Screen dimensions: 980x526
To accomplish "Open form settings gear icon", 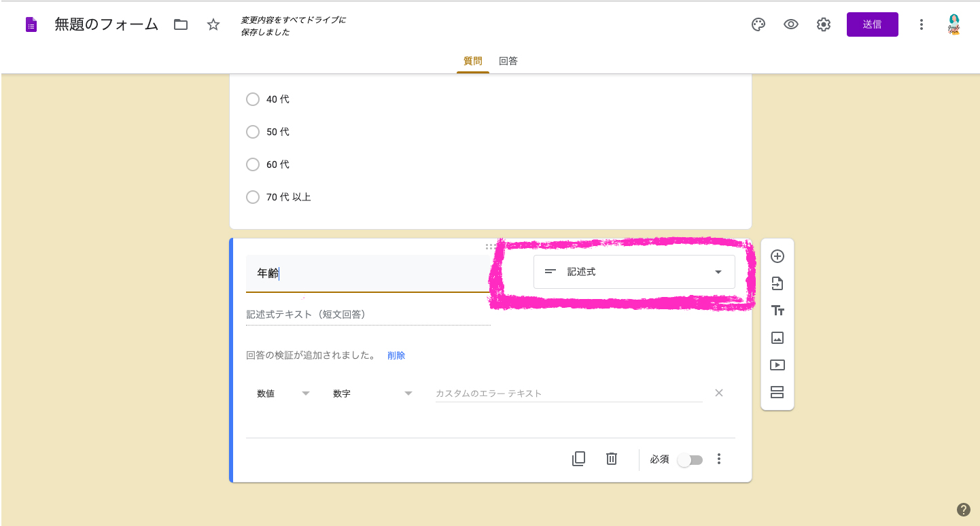I will 824,25.
